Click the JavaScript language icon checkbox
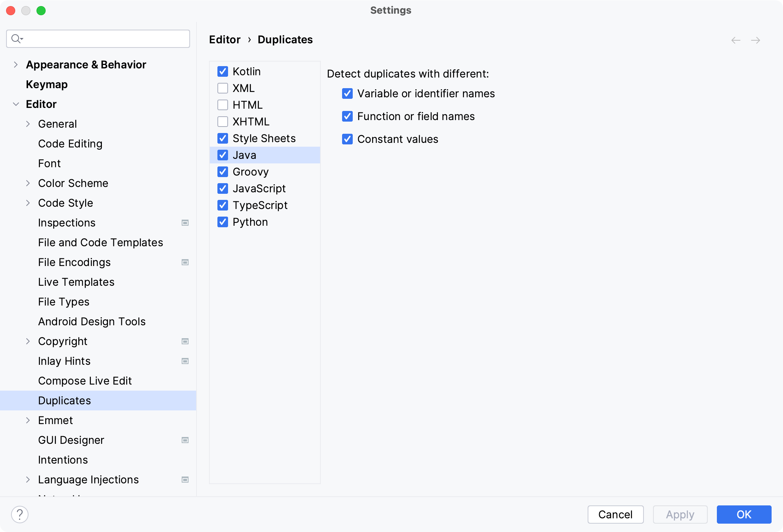The height and width of the screenshot is (532, 783). [223, 188]
